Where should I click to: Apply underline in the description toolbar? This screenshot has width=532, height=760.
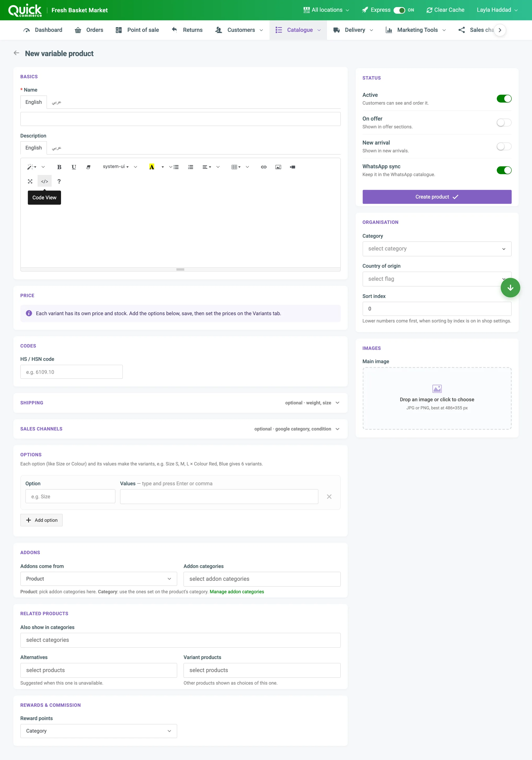[x=74, y=167]
